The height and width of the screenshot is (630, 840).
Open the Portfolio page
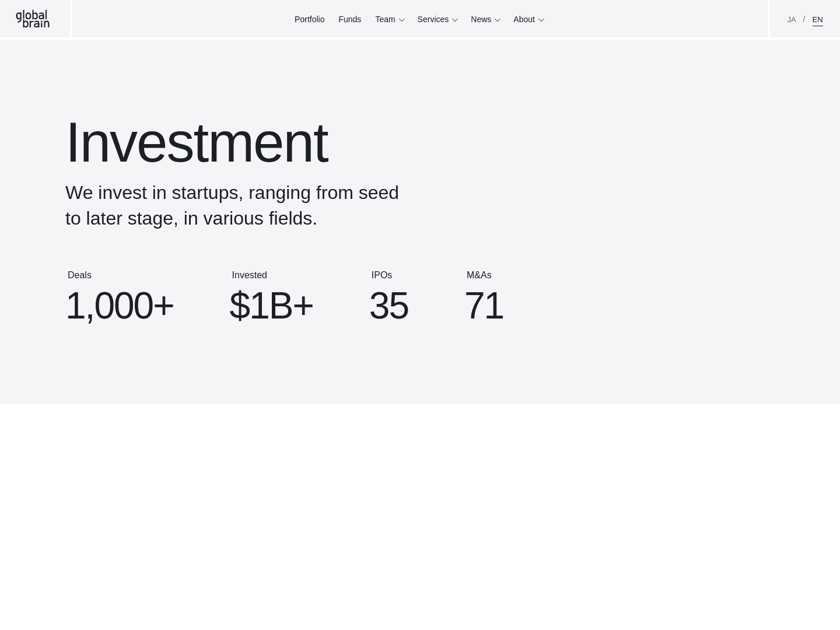[x=309, y=19]
